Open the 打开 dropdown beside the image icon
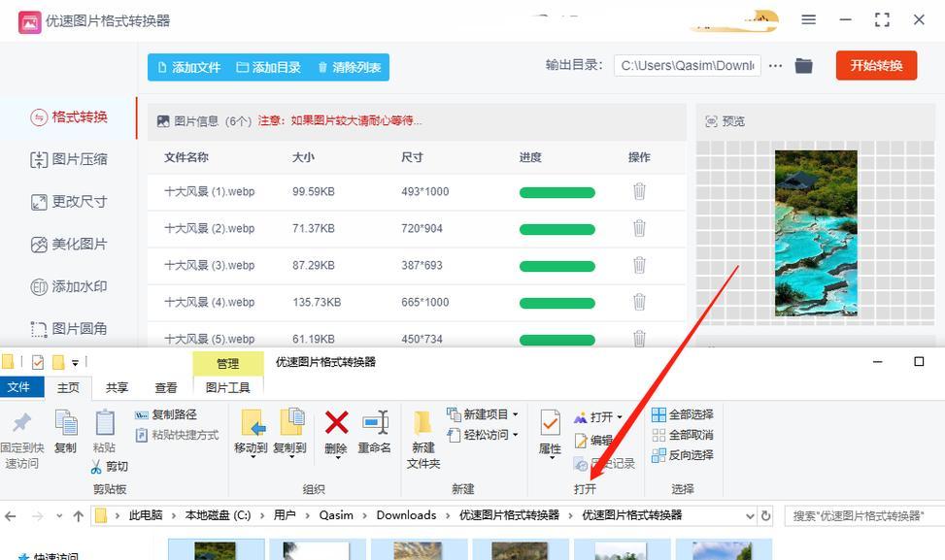The width and height of the screenshot is (945, 560). click(620, 416)
